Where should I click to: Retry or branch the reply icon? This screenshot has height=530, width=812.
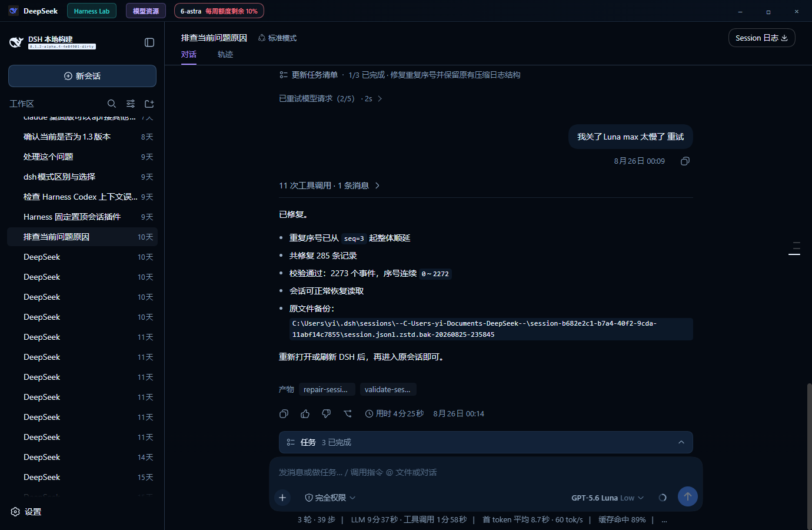click(x=348, y=414)
